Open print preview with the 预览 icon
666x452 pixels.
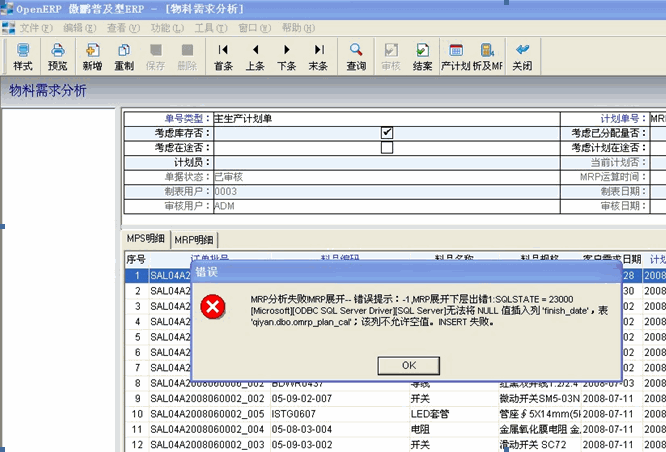(x=58, y=56)
